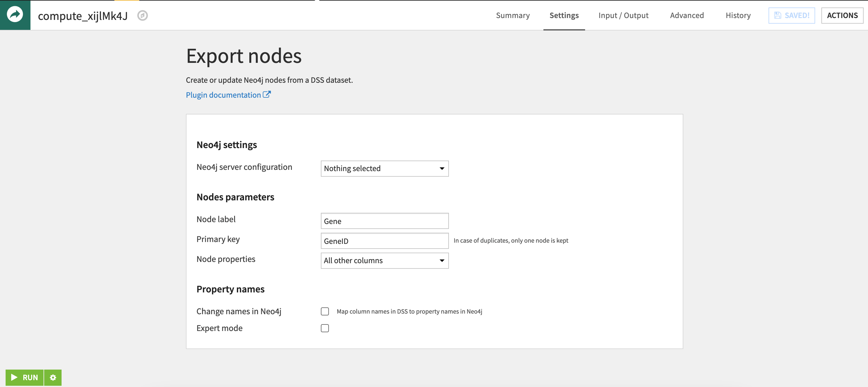Click the Nodes parameters heading
Viewport: 868px width, 387px height.
click(235, 197)
